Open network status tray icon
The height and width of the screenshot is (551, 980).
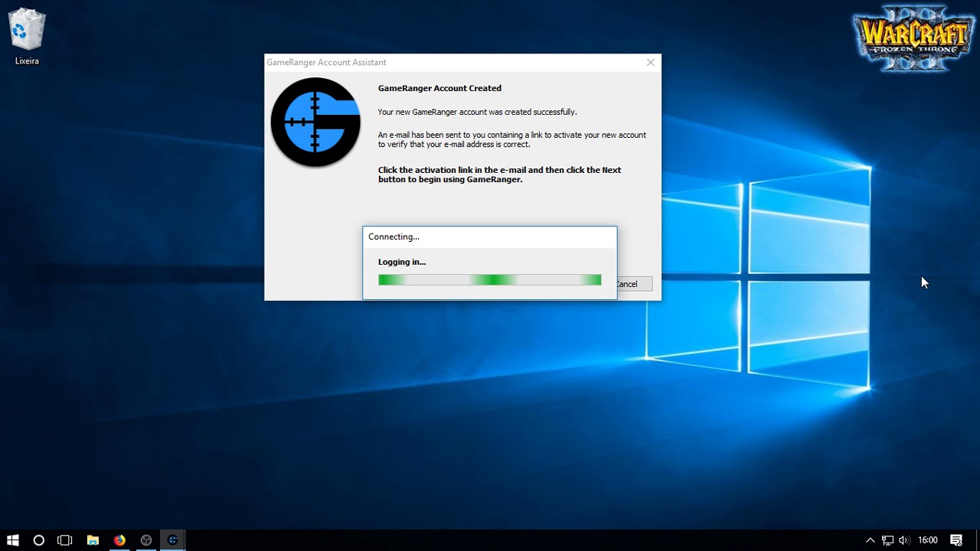(887, 540)
